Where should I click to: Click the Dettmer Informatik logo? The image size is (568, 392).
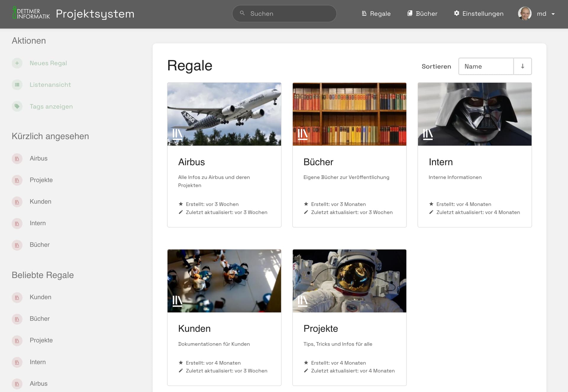pyautogui.click(x=31, y=13)
